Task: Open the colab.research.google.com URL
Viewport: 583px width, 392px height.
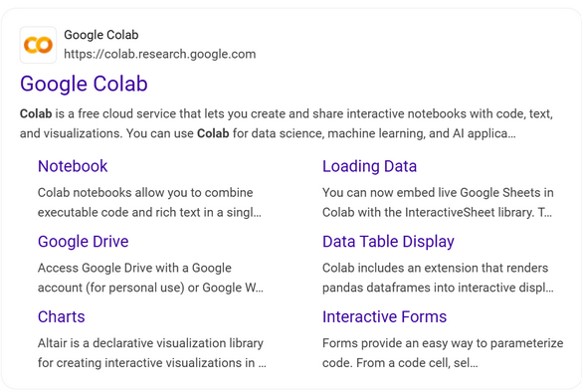Action: click(x=160, y=55)
